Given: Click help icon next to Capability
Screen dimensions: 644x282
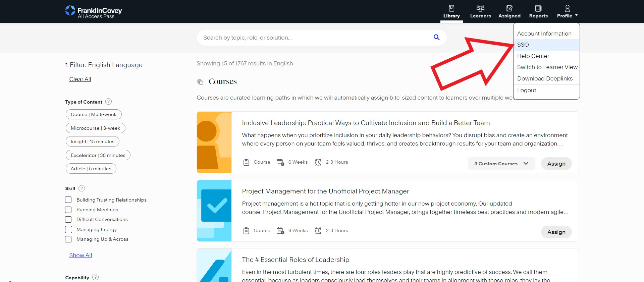Looking at the screenshot, I should (95, 277).
